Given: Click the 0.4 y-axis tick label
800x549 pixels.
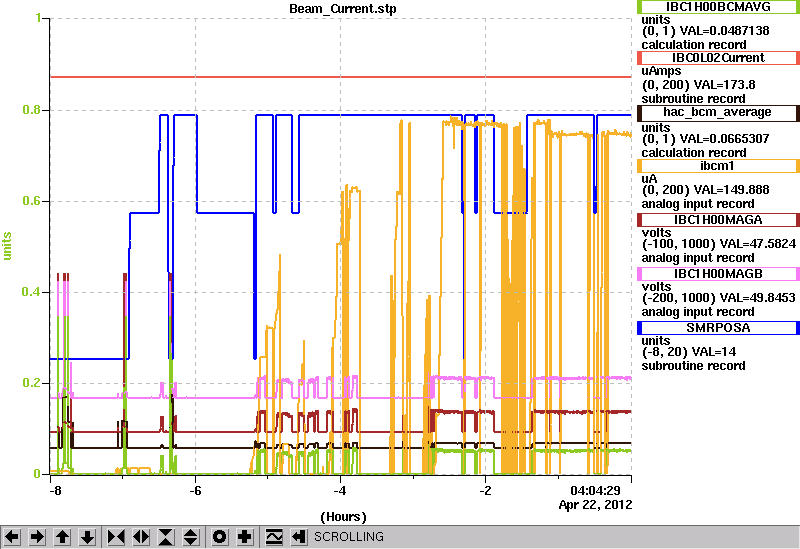Looking at the screenshot, I should coord(32,292).
